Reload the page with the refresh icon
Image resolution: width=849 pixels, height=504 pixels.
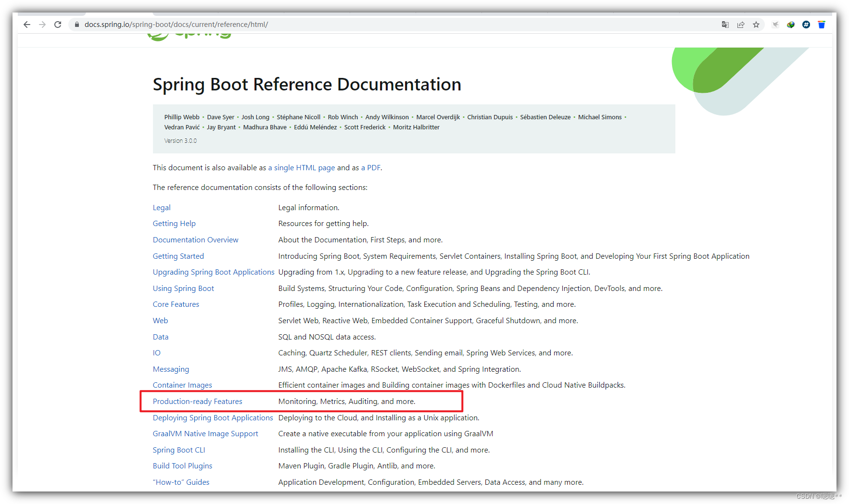tap(58, 25)
